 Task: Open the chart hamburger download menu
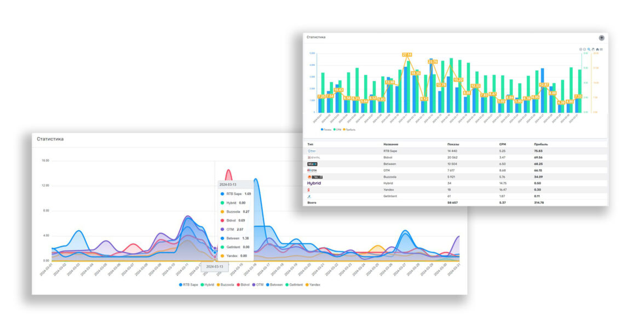tap(601, 49)
